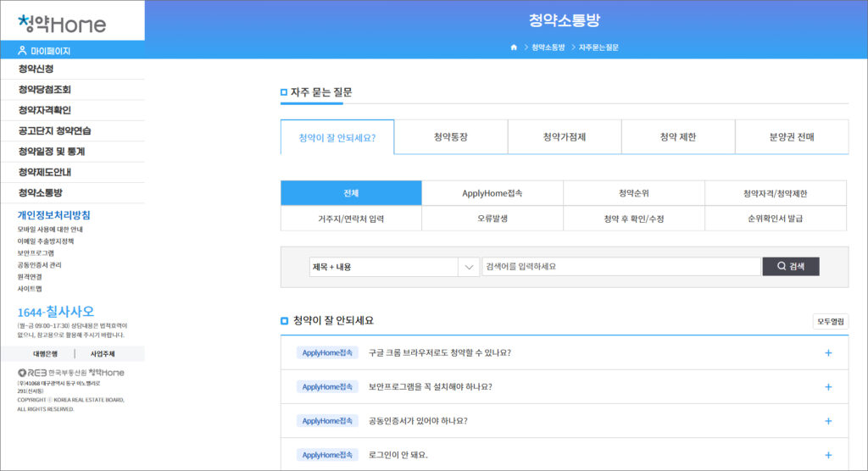This screenshot has height=471, width=868.
Task: Click the 모두열림 button
Action: [x=830, y=321]
